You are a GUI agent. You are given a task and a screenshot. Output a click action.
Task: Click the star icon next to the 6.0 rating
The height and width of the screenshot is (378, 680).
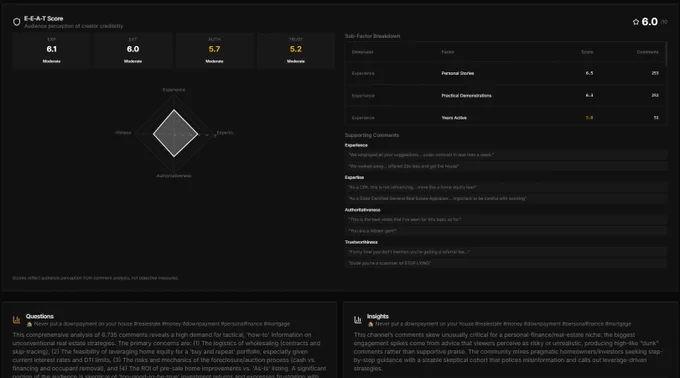point(636,22)
